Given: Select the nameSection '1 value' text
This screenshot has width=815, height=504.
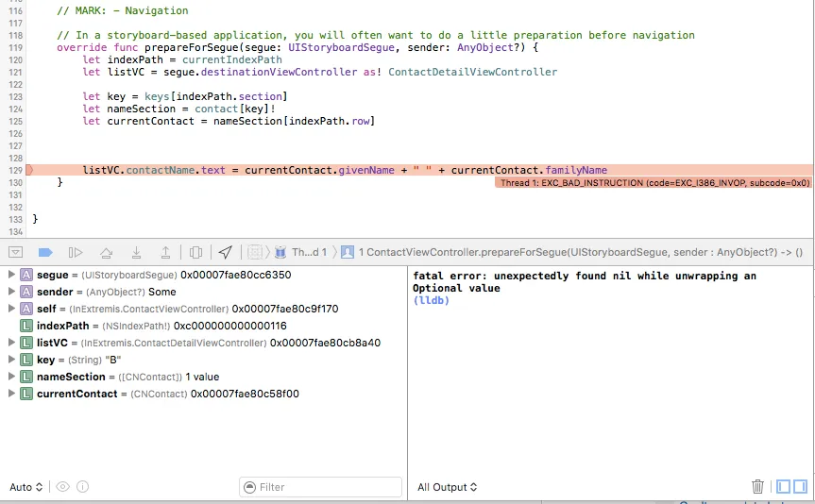Looking at the screenshot, I should click(x=202, y=377).
